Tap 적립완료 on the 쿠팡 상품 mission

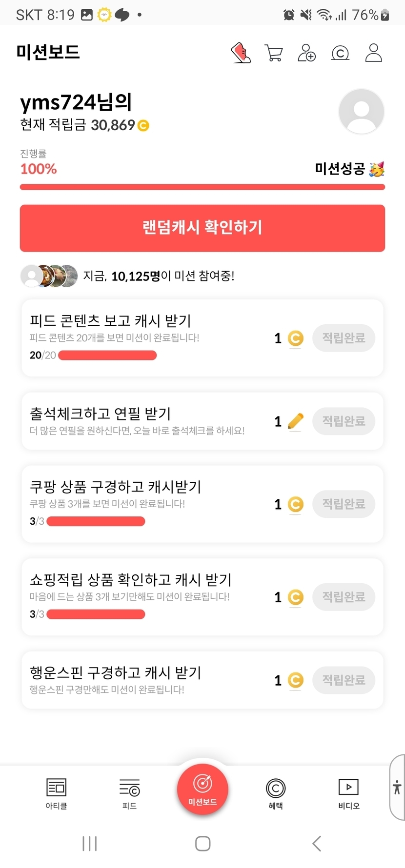coord(344,504)
